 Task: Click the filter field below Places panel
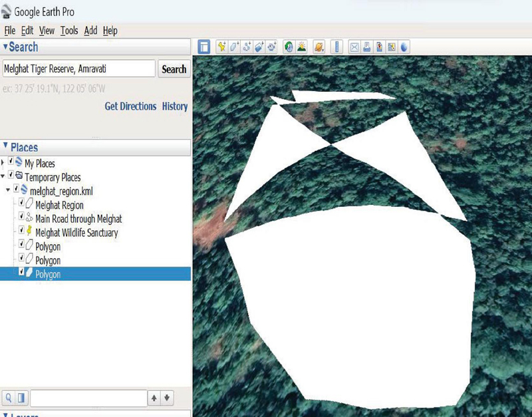click(x=88, y=398)
